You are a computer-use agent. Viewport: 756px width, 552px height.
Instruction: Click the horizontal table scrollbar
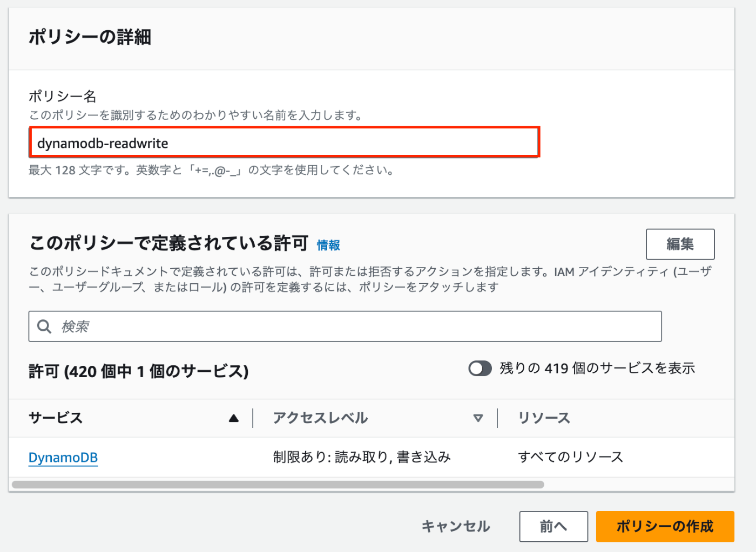(278, 485)
